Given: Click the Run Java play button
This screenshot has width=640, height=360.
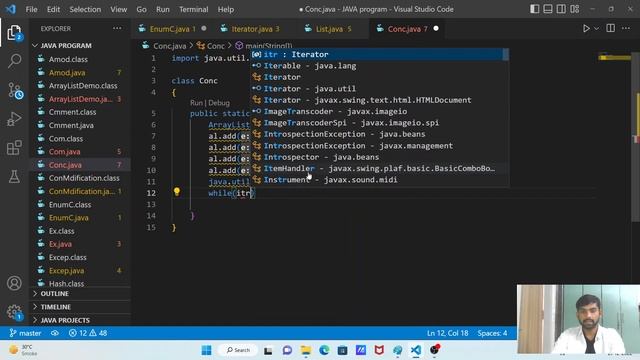Looking at the screenshot, I should click(586, 29).
